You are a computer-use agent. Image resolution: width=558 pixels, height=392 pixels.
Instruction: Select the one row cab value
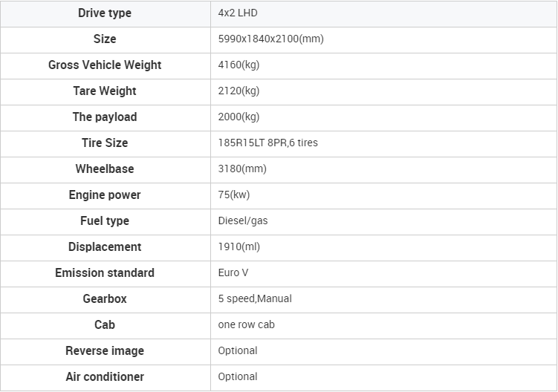click(246, 324)
